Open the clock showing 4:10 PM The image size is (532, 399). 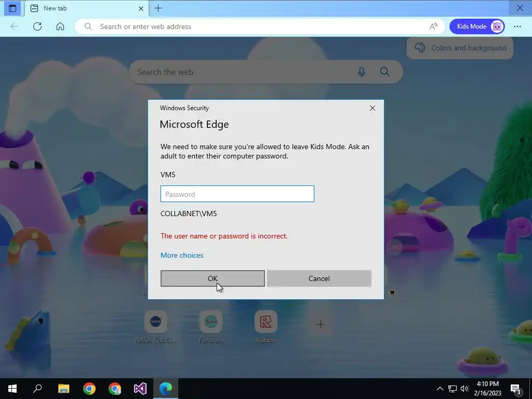tap(487, 389)
